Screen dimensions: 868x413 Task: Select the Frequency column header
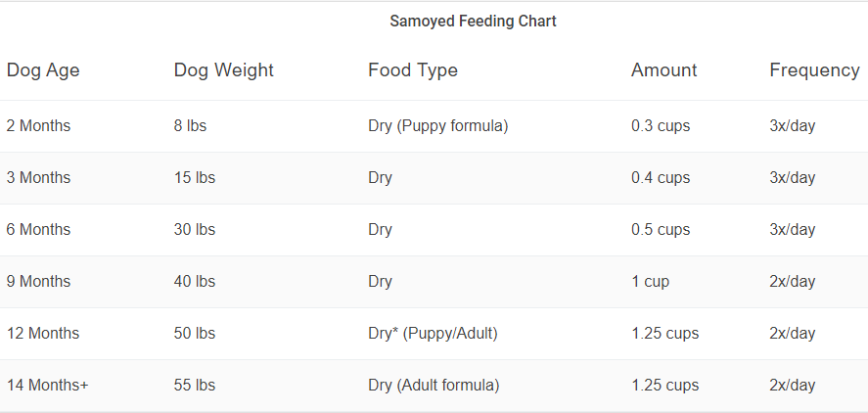[x=814, y=70]
